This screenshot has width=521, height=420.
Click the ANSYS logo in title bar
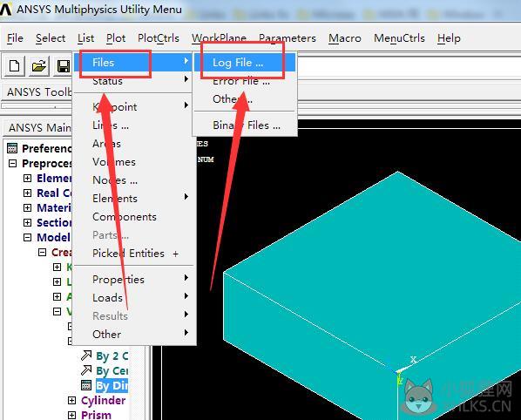pos(5,10)
